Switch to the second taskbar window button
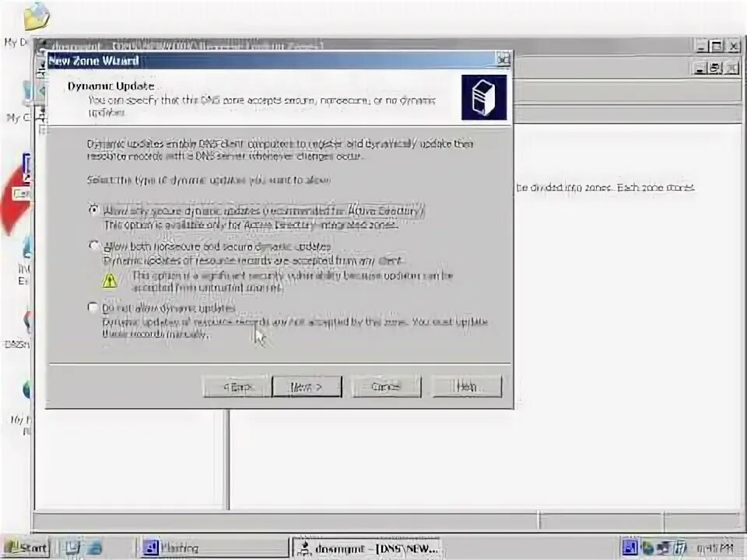The height and width of the screenshot is (560, 747). click(x=215, y=548)
